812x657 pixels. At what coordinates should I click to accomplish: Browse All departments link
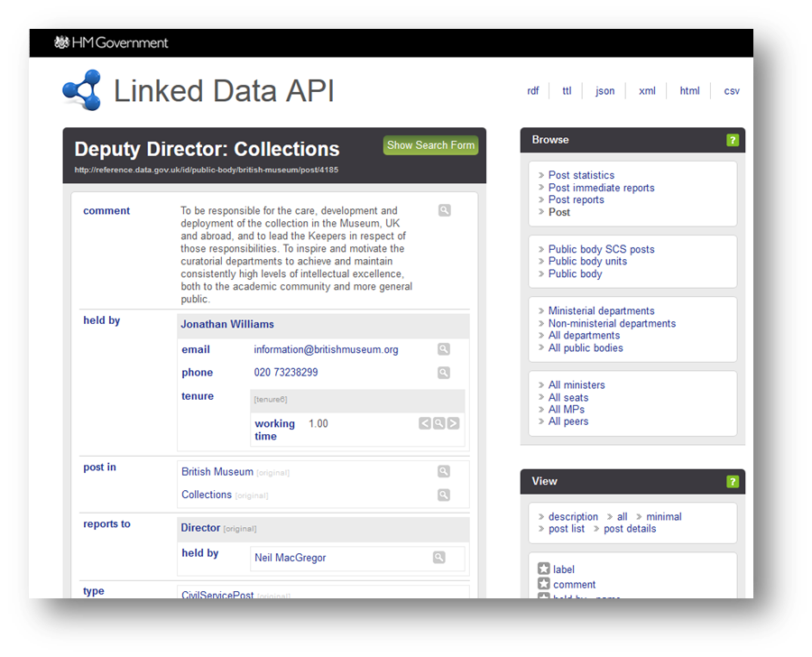(x=584, y=335)
